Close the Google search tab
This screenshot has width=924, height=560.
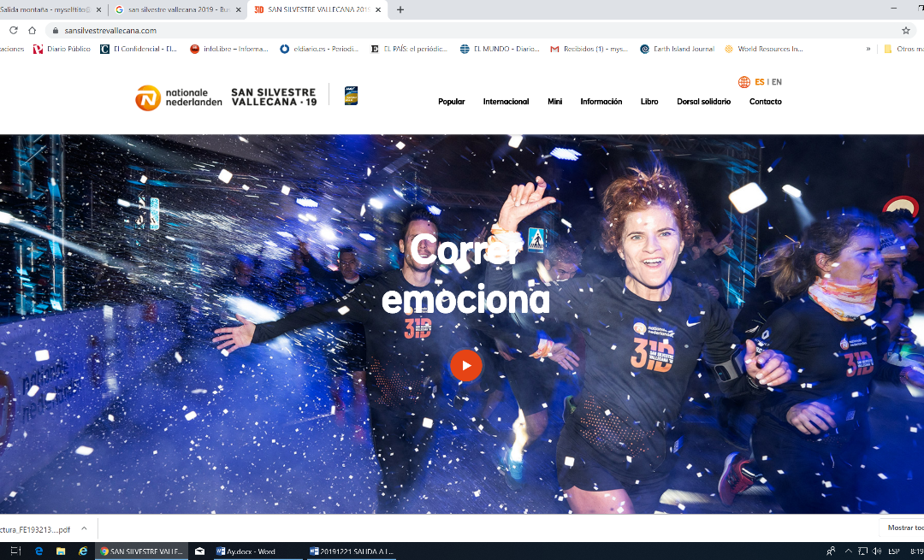coord(238,9)
